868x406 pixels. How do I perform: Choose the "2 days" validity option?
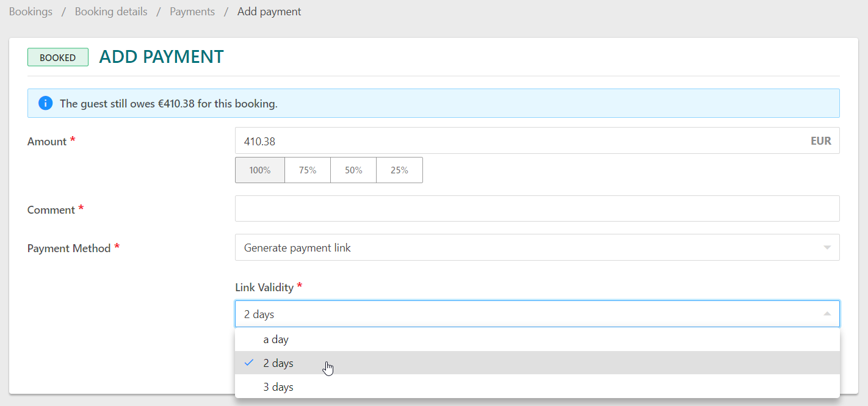pyautogui.click(x=278, y=363)
